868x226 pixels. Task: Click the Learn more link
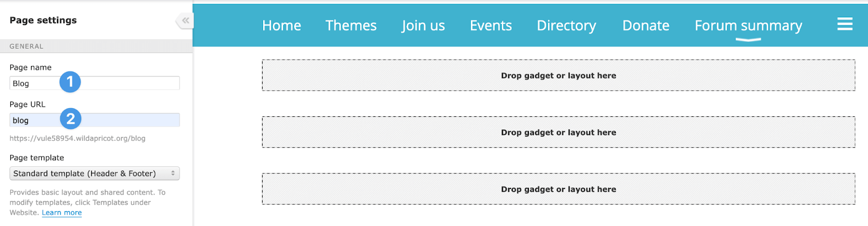[62, 212]
